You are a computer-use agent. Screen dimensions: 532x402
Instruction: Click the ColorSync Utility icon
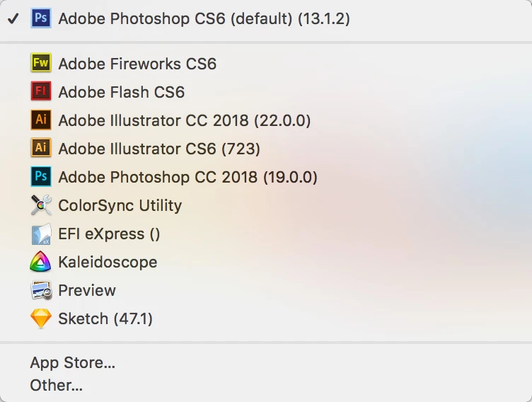click(41, 205)
